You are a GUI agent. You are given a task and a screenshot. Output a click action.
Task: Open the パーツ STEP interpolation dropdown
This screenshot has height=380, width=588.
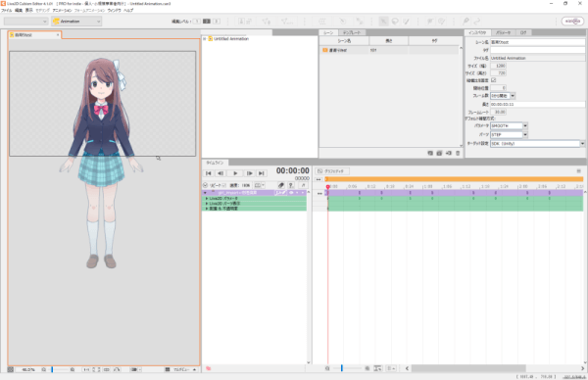(x=509, y=134)
